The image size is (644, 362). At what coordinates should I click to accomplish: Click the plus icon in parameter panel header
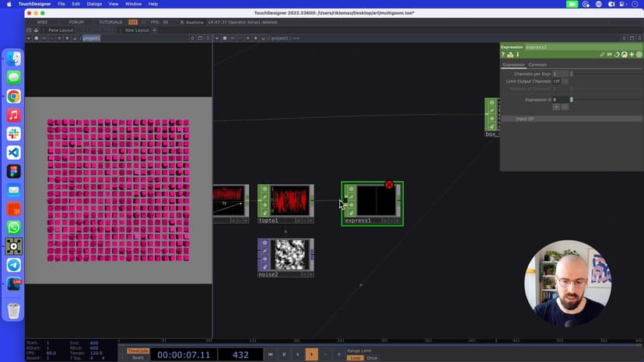pos(632,54)
